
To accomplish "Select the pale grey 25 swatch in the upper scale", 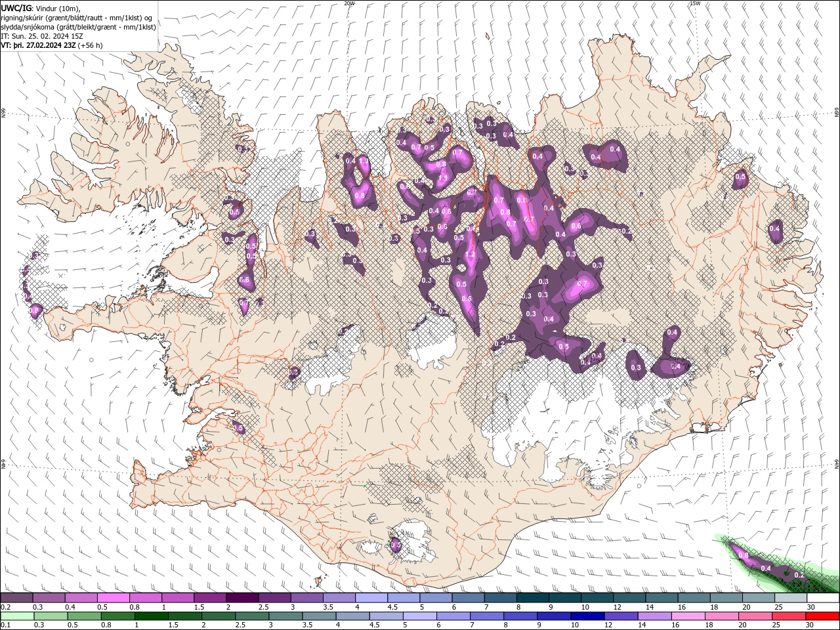I will click(791, 597).
